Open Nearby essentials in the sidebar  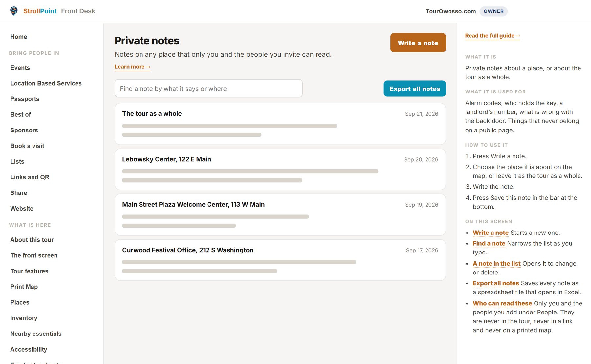pyautogui.click(x=36, y=334)
